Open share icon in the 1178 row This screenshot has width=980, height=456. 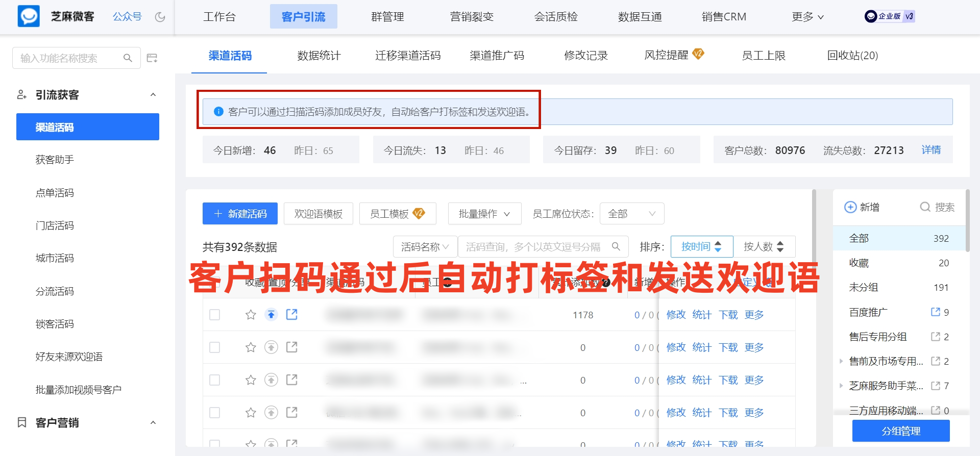[x=292, y=315]
